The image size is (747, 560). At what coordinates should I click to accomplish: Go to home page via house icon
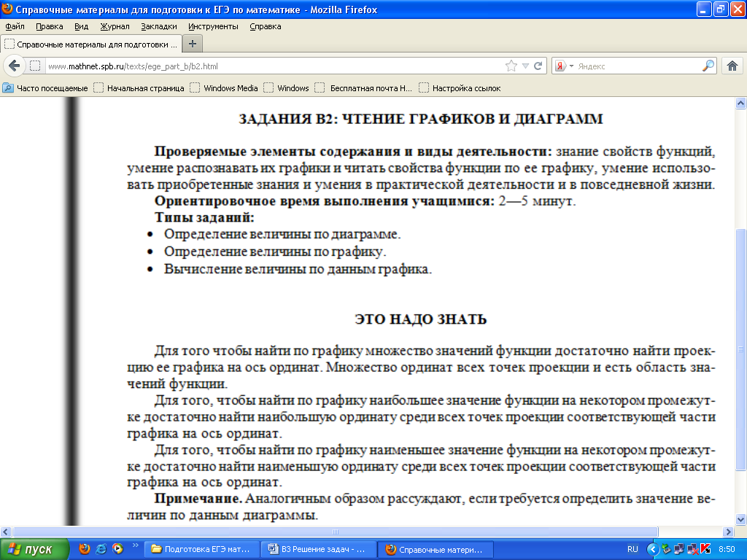pyautogui.click(x=732, y=66)
